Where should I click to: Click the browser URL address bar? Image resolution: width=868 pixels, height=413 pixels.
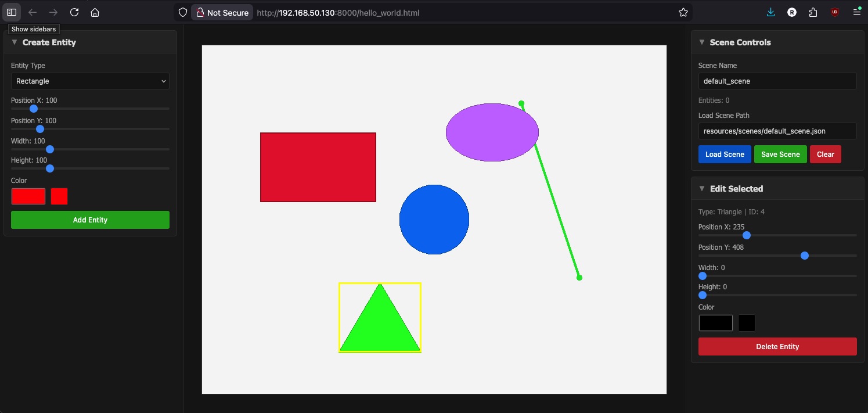pos(433,12)
